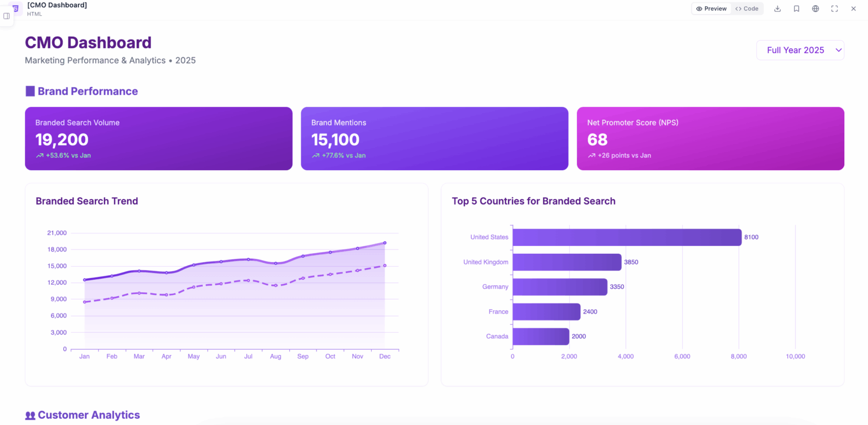868x425 pixels.
Task: Click the bookmark icon in the header
Action: 796,8
